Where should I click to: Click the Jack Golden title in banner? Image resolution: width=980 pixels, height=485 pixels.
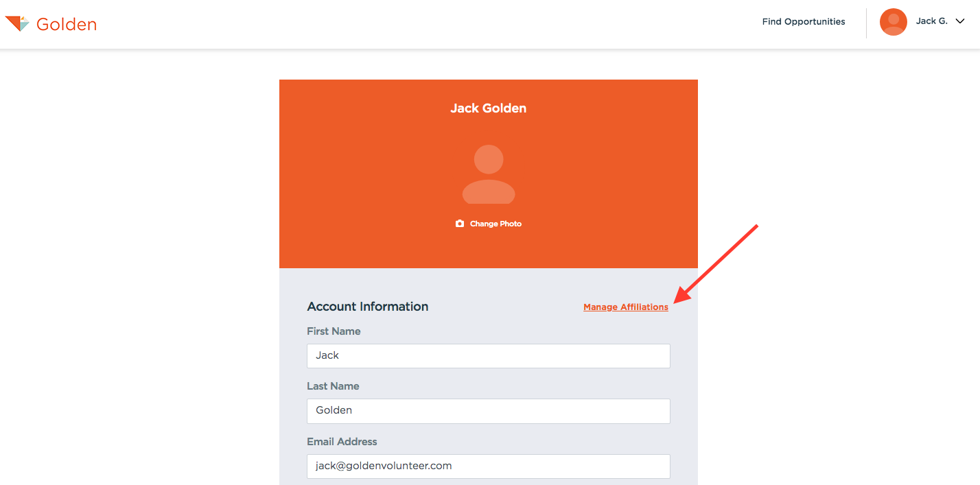[488, 108]
